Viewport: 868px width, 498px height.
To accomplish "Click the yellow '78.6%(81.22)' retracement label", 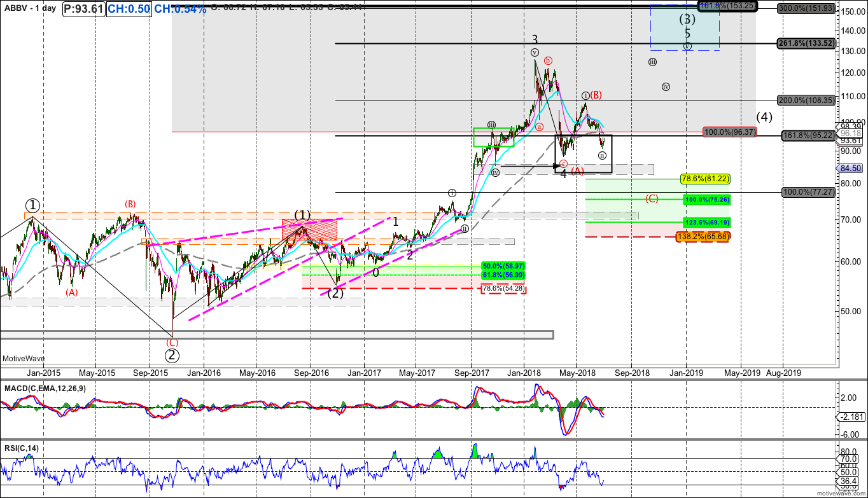I will tap(706, 179).
